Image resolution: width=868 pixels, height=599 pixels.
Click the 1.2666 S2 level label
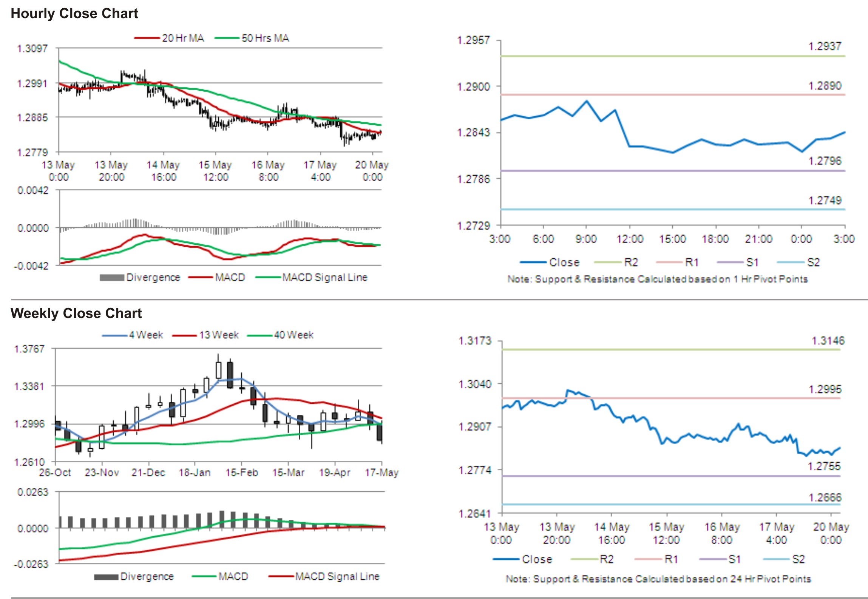tap(825, 497)
